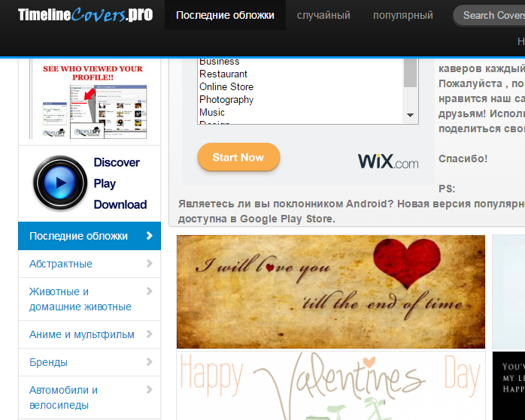Screen dimensions: 525x420
Task: Click the chevron beside Абстрактные
Action: (x=150, y=264)
